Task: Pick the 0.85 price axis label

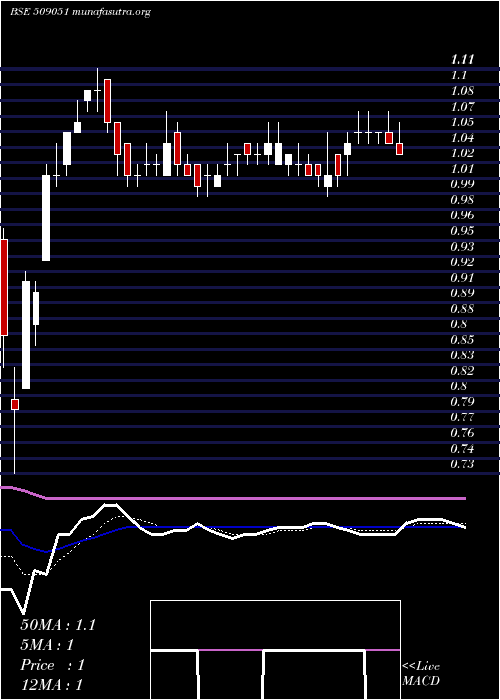Action: click(462, 340)
